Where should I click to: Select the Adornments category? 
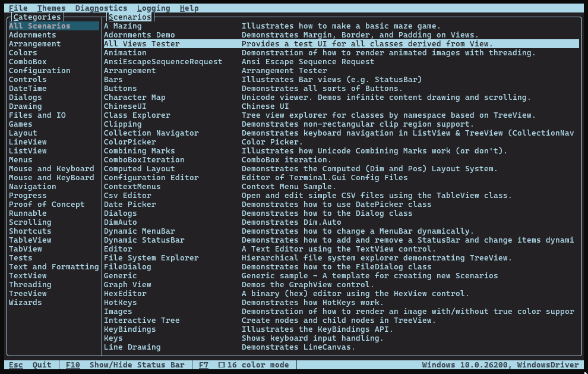pyautogui.click(x=32, y=35)
